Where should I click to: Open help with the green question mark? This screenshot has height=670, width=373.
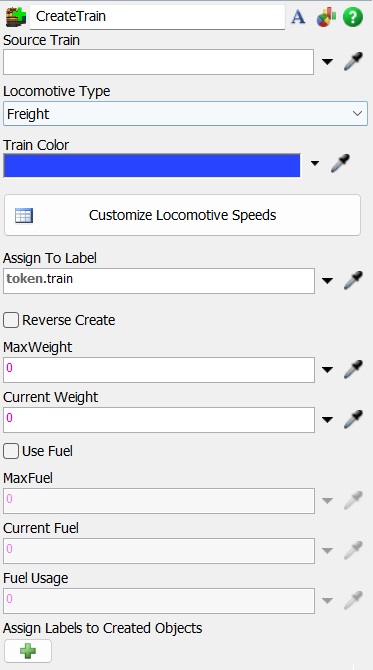click(x=353, y=17)
